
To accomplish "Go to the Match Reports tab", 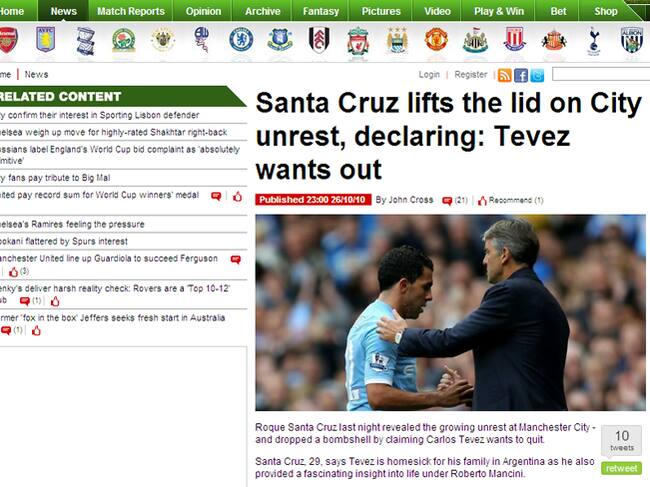I will click(131, 11).
